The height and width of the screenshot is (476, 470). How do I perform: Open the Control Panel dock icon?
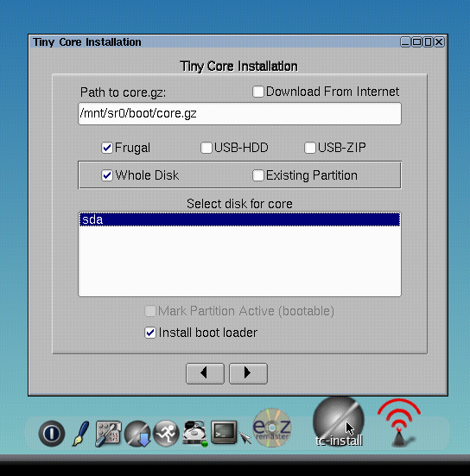point(108,434)
